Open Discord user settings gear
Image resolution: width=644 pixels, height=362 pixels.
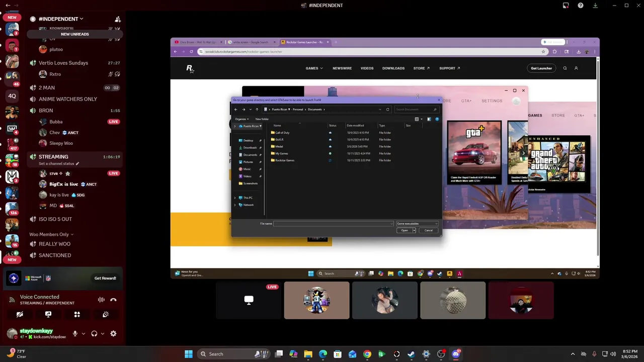[113, 333]
